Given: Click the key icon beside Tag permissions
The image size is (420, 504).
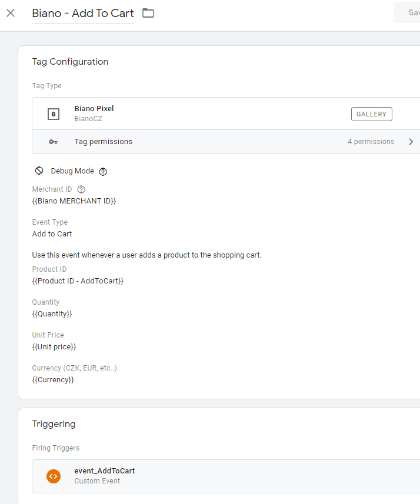Looking at the screenshot, I should pos(53,142).
